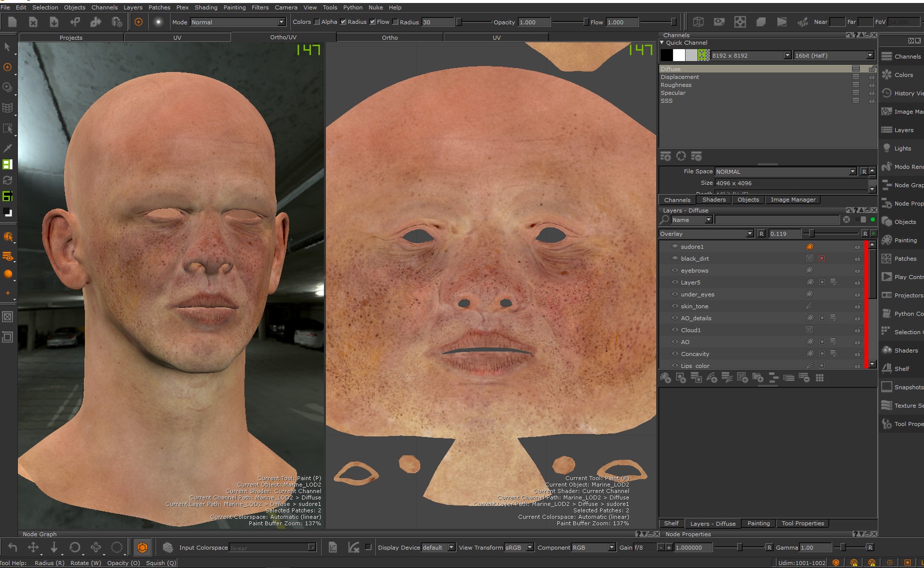
Task: Click the layer opacity slider handle
Action: click(x=811, y=234)
